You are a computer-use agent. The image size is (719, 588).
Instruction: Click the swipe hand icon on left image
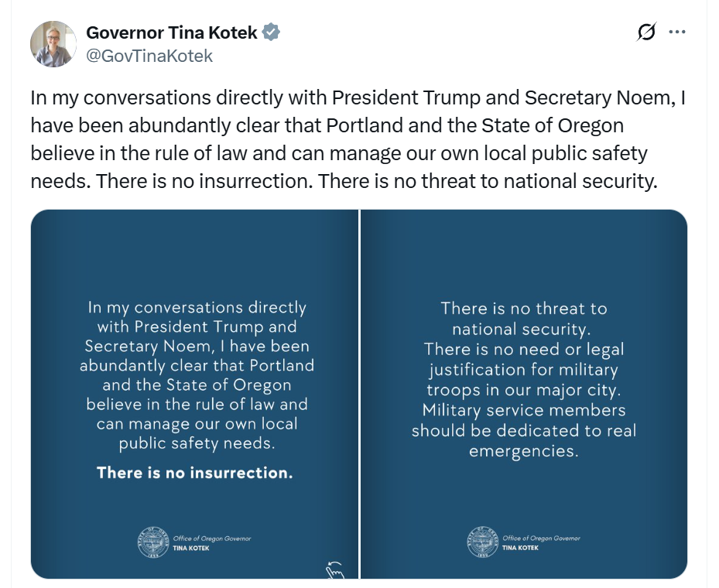pyautogui.click(x=334, y=569)
